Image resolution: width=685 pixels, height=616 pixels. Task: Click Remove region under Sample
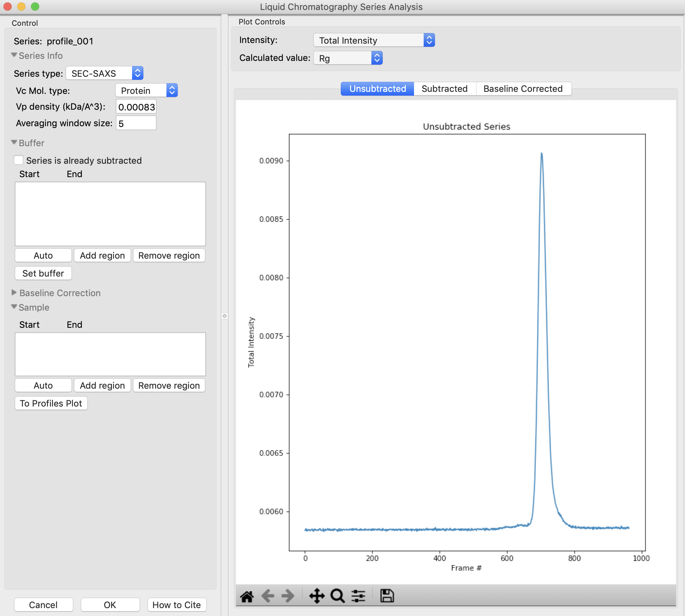169,386
